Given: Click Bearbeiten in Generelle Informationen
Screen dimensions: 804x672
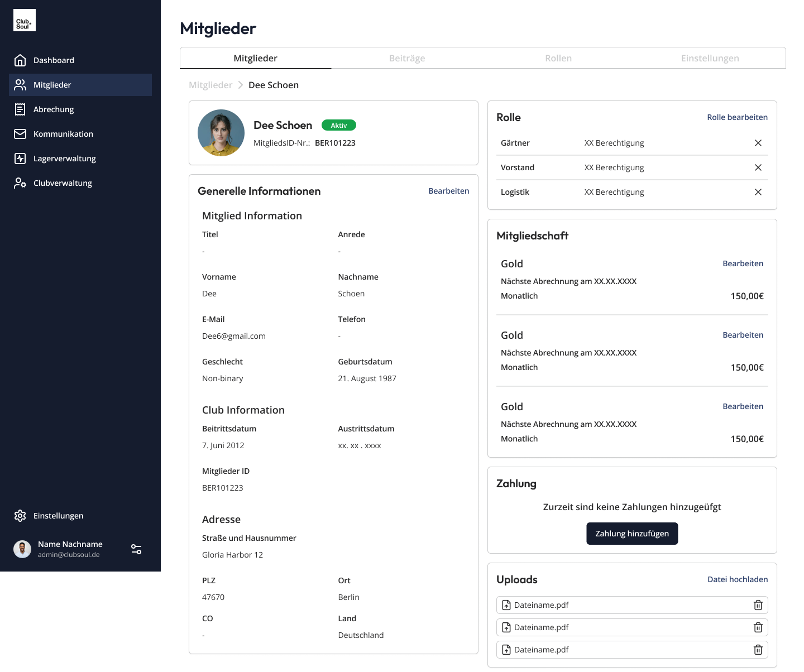Looking at the screenshot, I should [x=448, y=191].
